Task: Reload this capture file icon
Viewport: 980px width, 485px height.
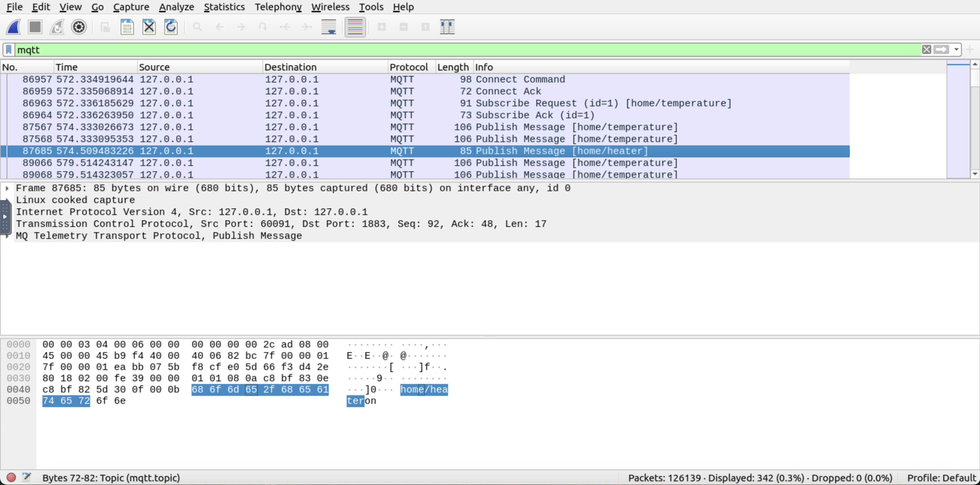Action: pyautogui.click(x=171, y=27)
